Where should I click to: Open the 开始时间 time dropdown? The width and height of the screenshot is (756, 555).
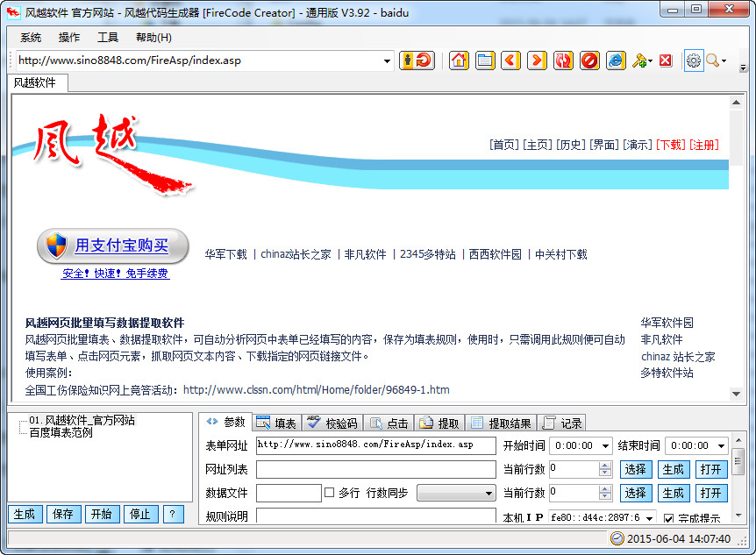[x=605, y=445]
